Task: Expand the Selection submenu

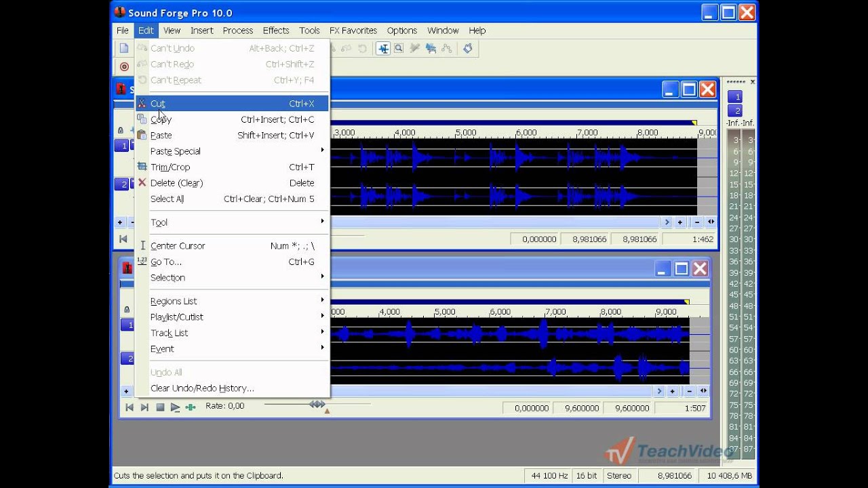Action: pos(231,277)
